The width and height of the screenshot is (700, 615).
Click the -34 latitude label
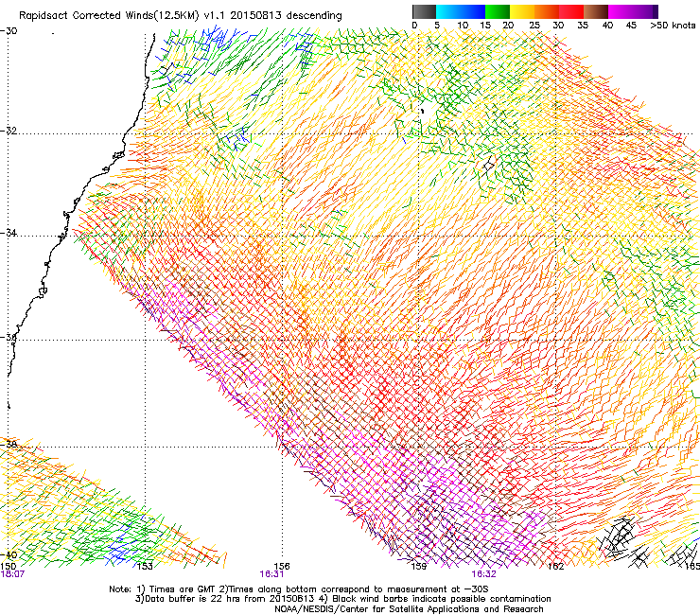point(9,233)
